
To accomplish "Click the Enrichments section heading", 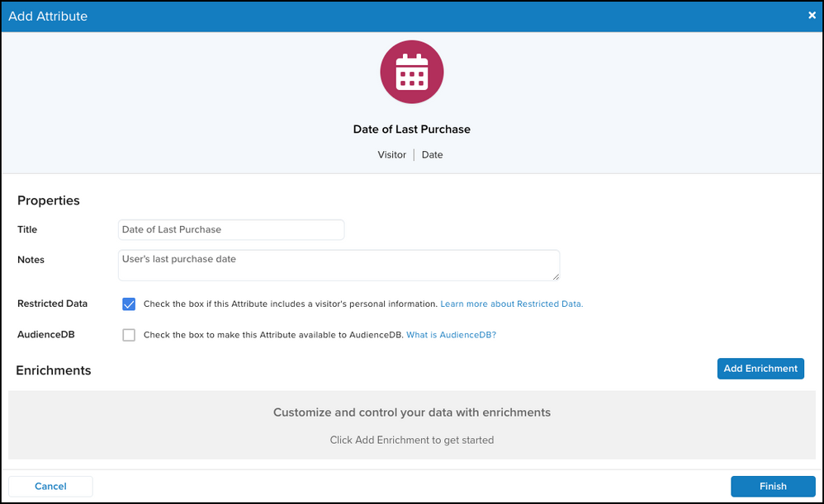I will [x=54, y=370].
